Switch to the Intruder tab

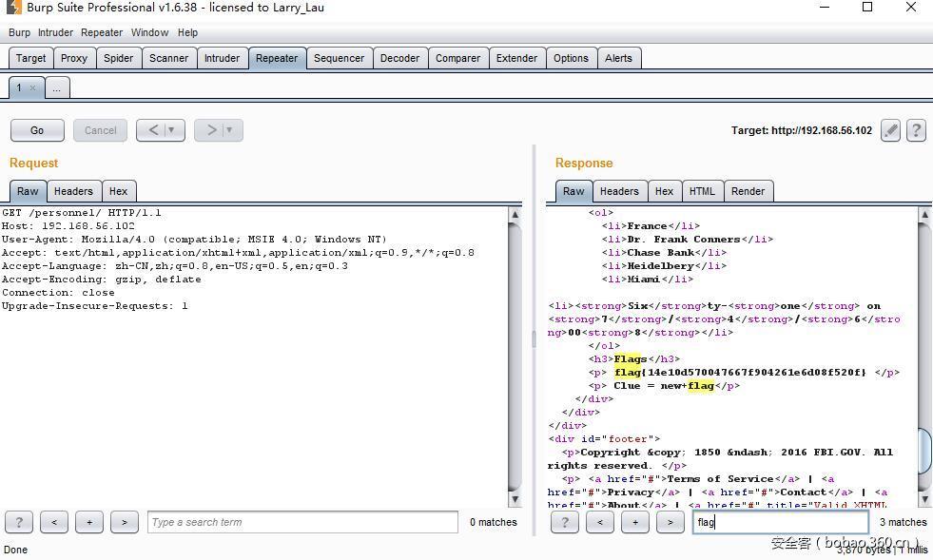pyautogui.click(x=222, y=58)
